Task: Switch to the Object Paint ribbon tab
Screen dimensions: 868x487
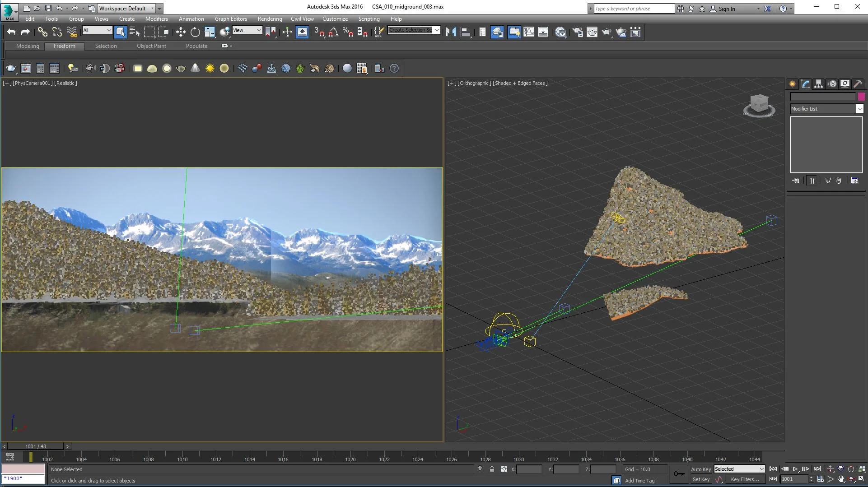Action: coord(151,46)
